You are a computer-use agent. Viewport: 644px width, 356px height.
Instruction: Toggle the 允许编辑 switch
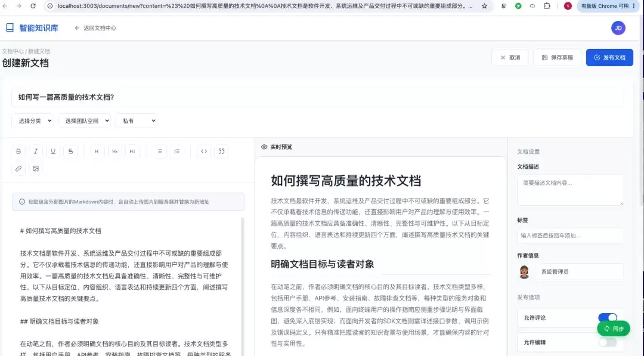click(x=608, y=342)
